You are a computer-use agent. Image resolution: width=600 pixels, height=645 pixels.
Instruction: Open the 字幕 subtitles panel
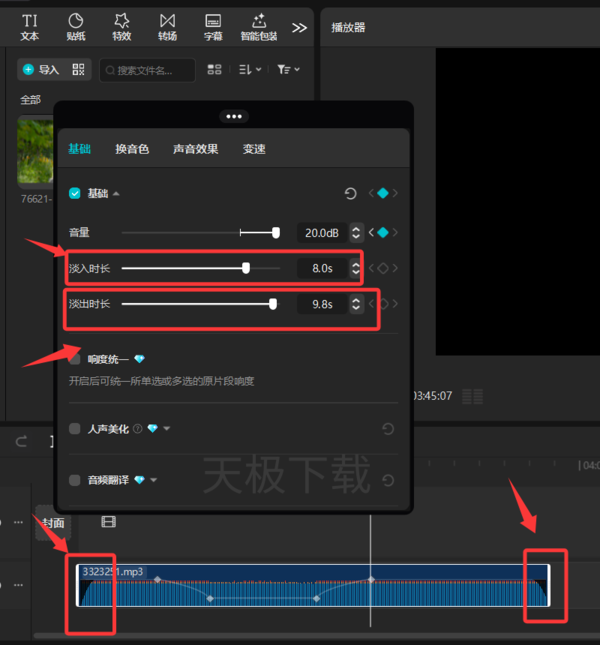pos(213,28)
